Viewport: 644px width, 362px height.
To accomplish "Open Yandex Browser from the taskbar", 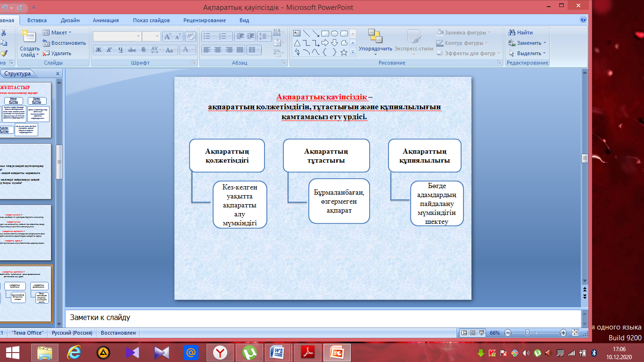I will pos(220,352).
